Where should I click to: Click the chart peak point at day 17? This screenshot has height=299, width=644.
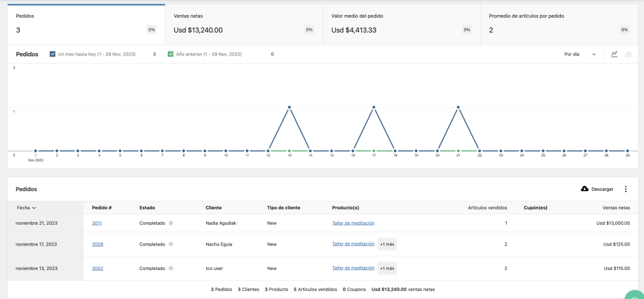pyautogui.click(x=374, y=107)
